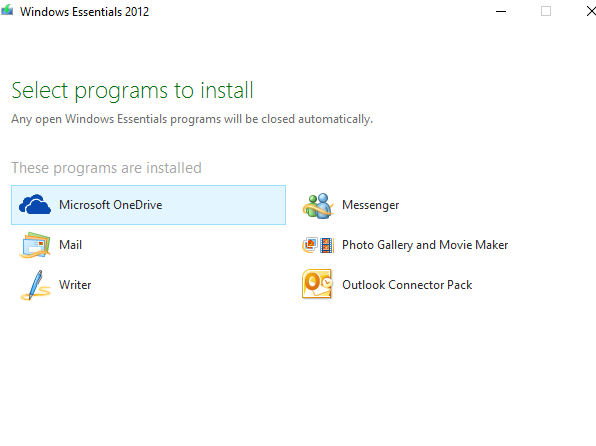
Task: Select the Mail program label
Action: click(70, 245)
